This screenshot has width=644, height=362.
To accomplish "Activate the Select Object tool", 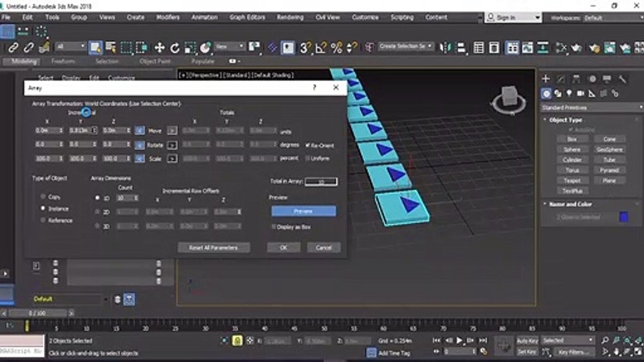I will (95, 48).
